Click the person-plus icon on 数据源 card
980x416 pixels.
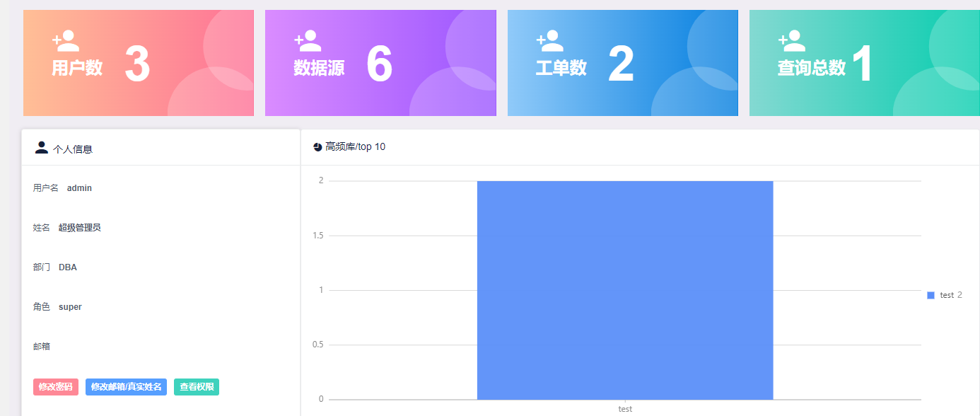pos(308,40)
